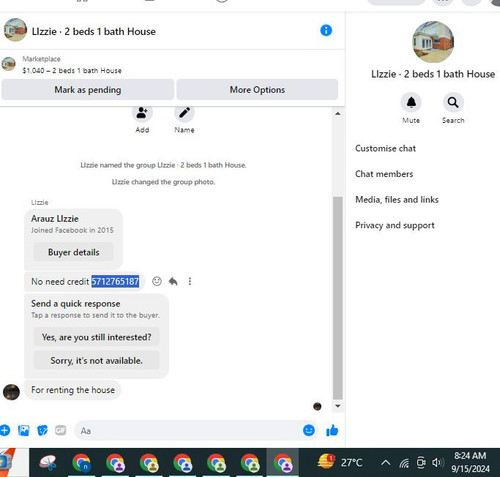
Task: Mute the chat via bell icon
Action: (411, 102)
